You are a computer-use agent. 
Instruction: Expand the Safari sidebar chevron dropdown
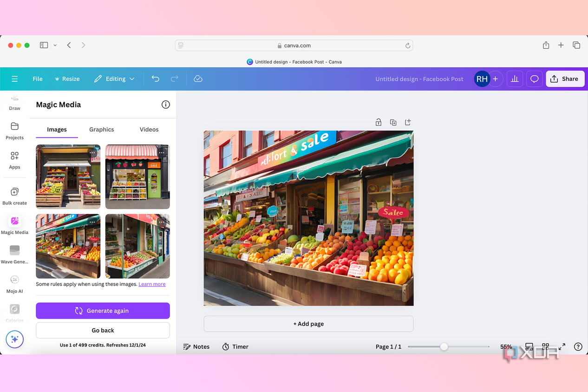click(55, 45)
